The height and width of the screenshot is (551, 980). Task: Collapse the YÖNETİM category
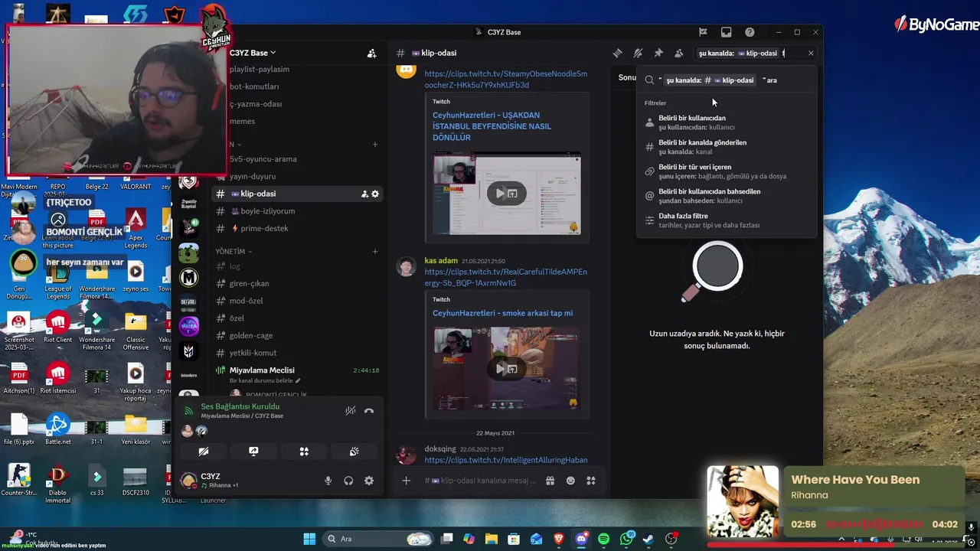pos(234,251)
